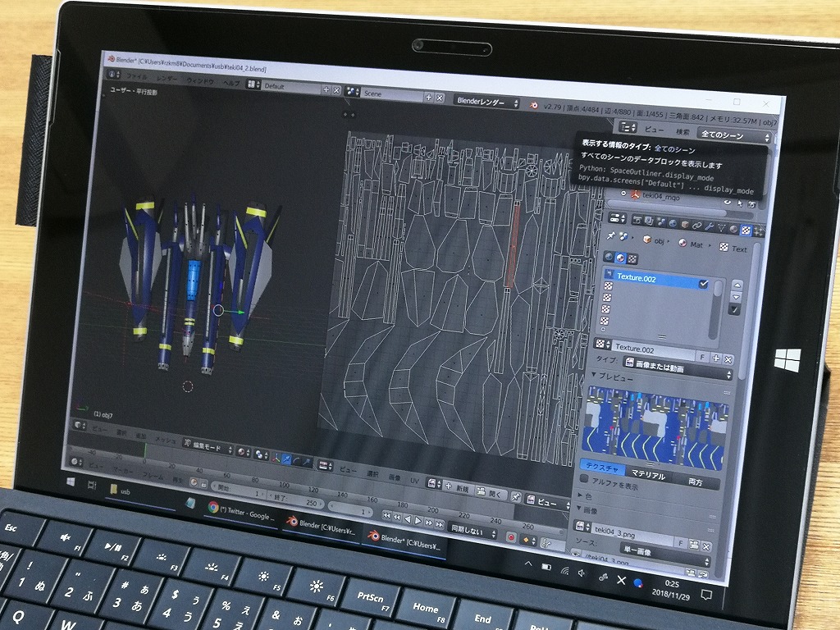Open the Material sphere properties tab
The height and width of the screenshot is (630, 840).
pyautogui.click(x=733, y=230)
